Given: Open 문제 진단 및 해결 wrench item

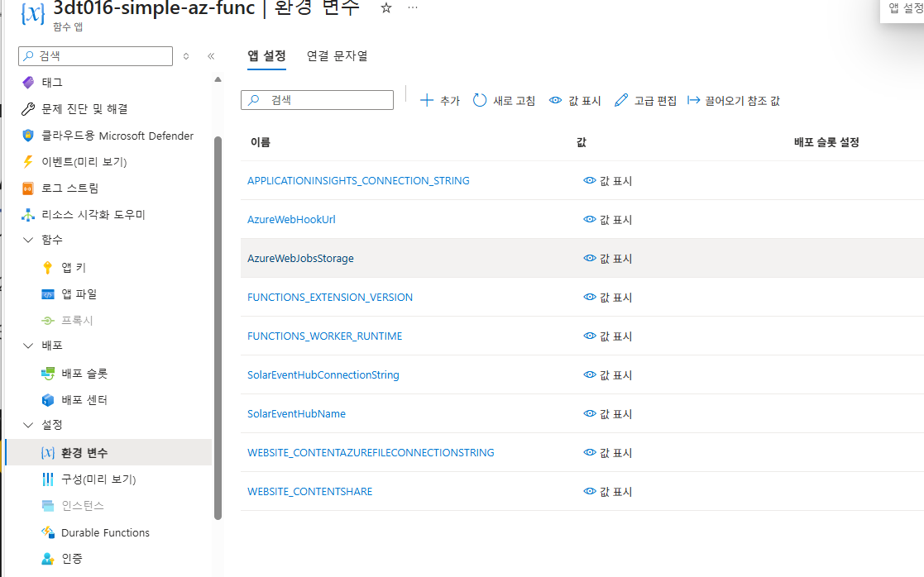Looking at the screenshot, I should tap(74, 109).
